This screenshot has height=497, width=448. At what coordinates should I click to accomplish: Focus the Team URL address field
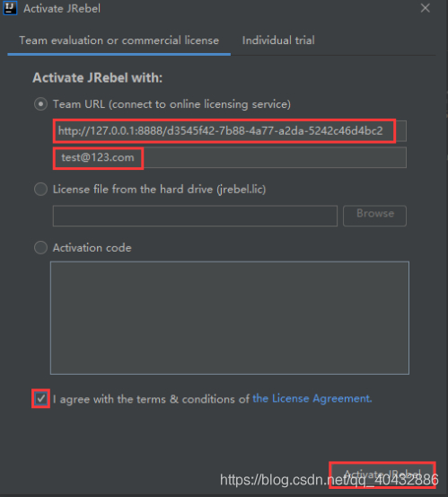coord(230,131)
